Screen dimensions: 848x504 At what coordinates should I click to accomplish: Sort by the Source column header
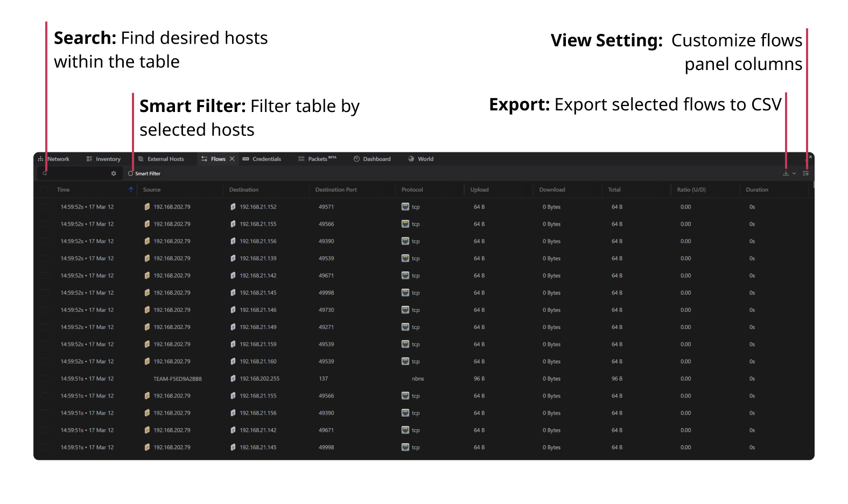click(152, 190)
